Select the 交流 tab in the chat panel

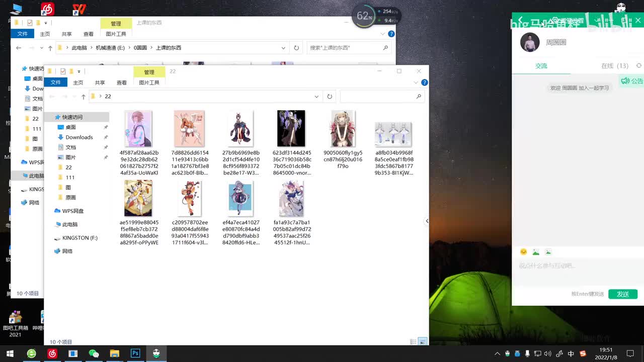pyautogui.click(x=541, y=66)
